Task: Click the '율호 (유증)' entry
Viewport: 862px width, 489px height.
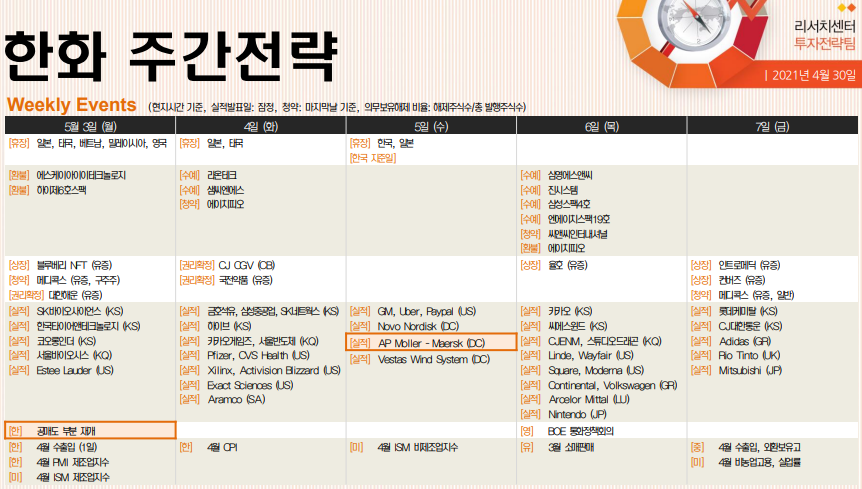Action: coord(568,265)
